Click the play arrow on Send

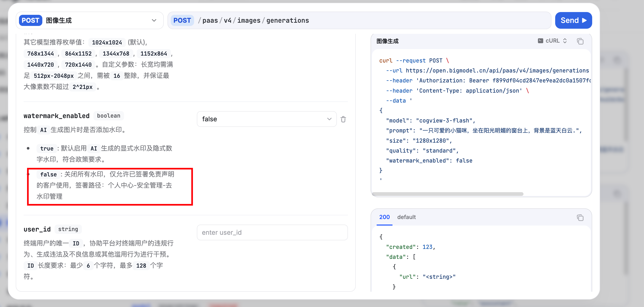584,20
